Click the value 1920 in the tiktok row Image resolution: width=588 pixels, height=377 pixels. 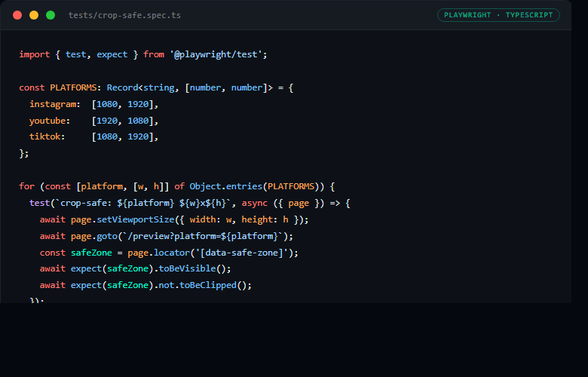point(138,136)
